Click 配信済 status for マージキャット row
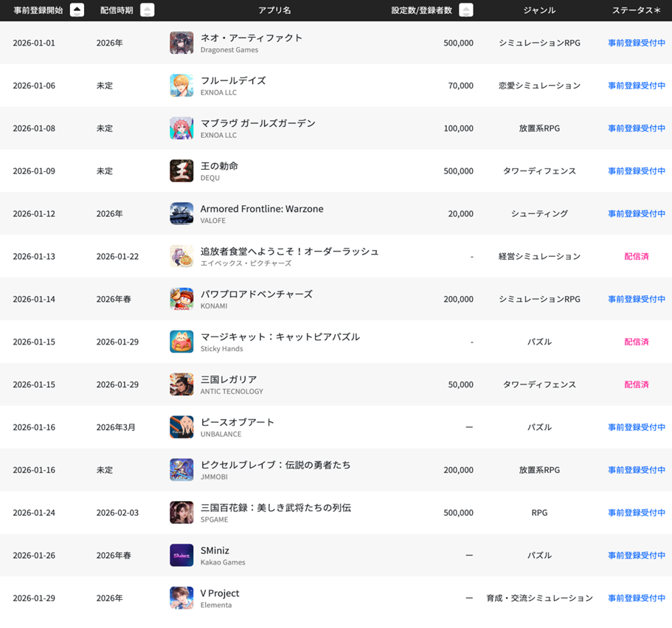The width and height of the screenshot is (672, 628). (x=636, y=342)
